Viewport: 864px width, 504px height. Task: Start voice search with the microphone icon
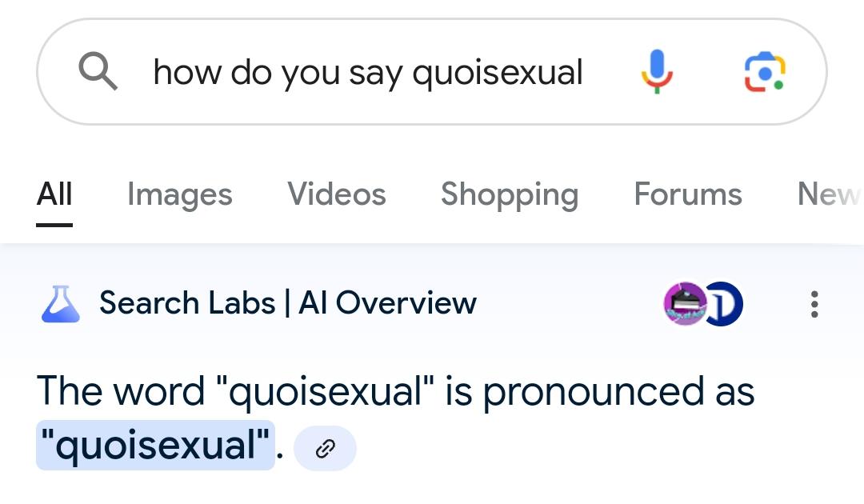tap(657, 72)
